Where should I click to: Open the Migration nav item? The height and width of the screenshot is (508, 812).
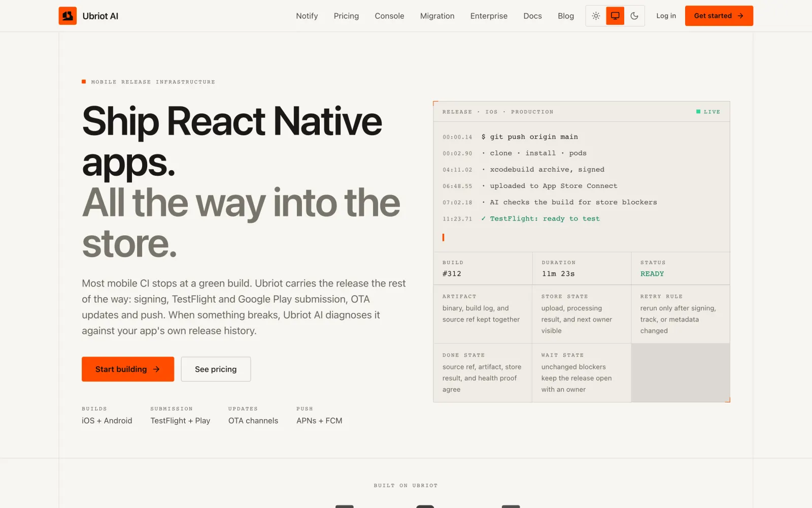437,16
